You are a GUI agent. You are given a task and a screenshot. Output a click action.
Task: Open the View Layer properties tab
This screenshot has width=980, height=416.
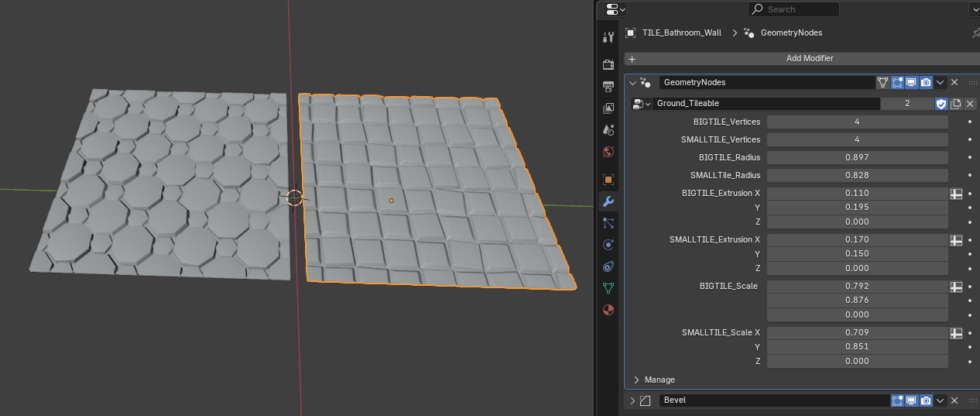608,108
